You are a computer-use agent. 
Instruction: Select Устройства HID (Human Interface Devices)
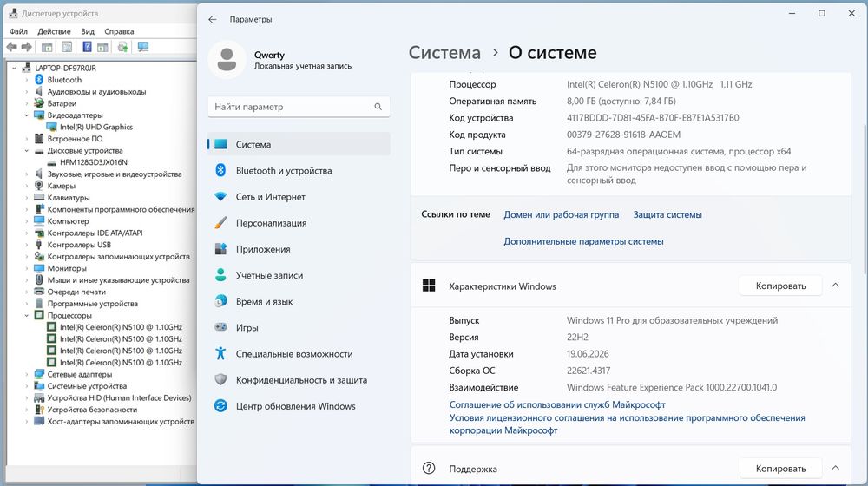(x=119, y=398)
